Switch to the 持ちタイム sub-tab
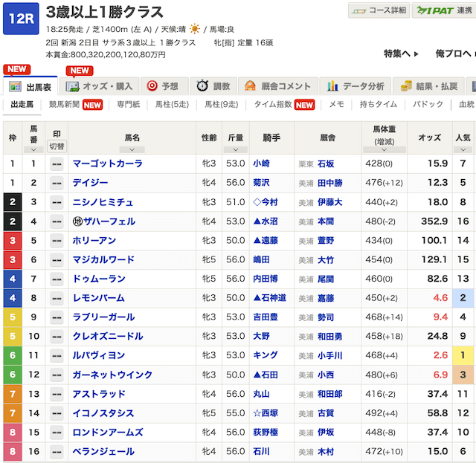The width and height of the screenshot is (476, 463). 378,105
